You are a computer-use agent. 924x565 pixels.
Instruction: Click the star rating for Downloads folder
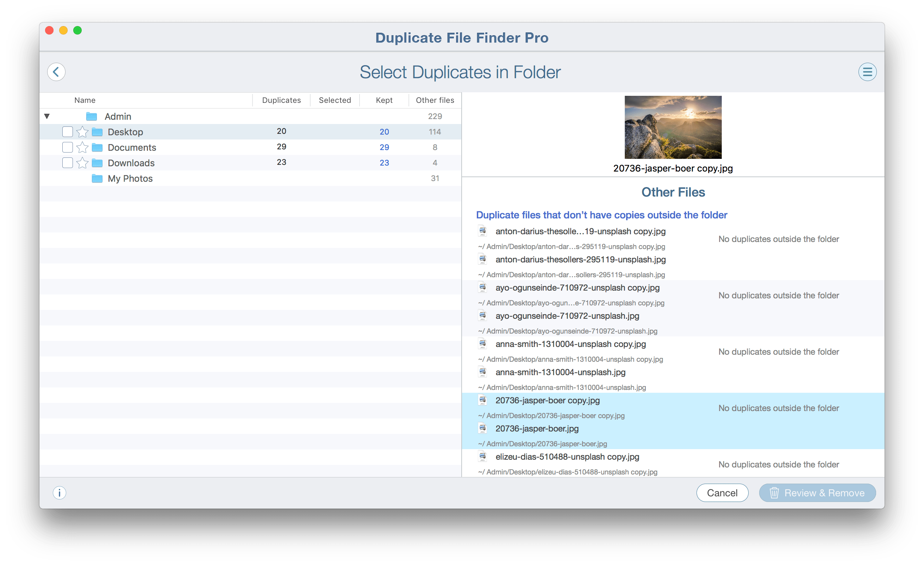pos(81,162)
